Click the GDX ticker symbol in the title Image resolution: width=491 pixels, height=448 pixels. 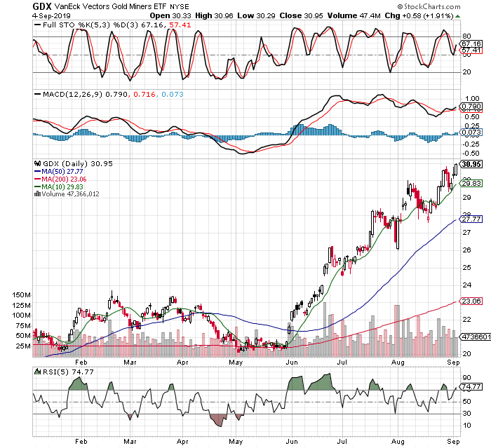[42, 6]
